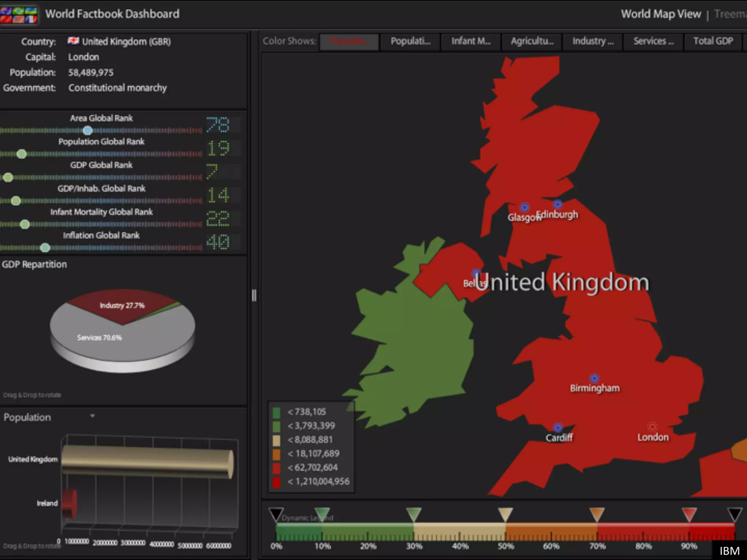Select the Edinburgh city marker
The height and width of the screenshot is (560, 747).
[x=557, y=204]
